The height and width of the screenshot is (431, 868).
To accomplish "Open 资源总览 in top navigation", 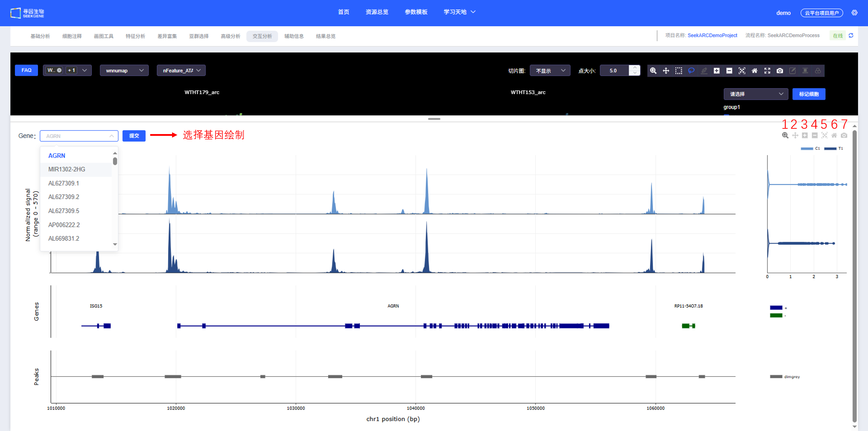I will (377, 12).
